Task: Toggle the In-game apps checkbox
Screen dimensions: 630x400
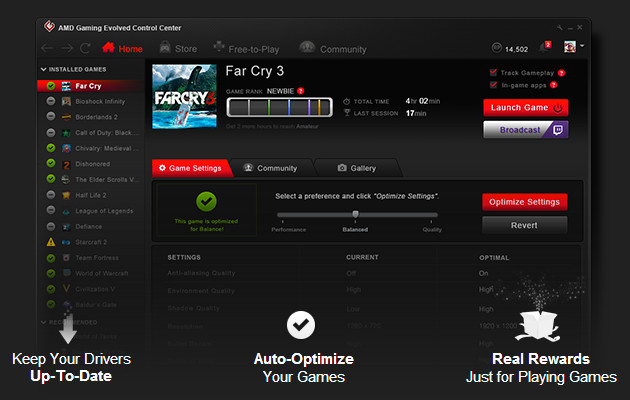Action: (x=493, y=85)
